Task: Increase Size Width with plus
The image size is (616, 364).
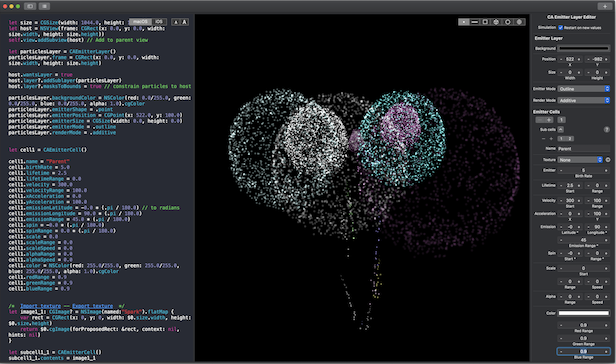Action: click(x=579, y=73)
